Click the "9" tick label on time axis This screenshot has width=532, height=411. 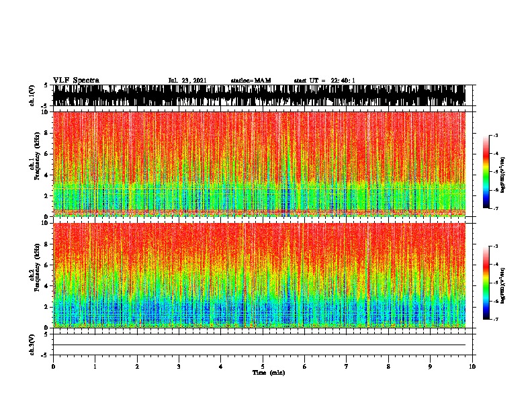click(430, 367)
